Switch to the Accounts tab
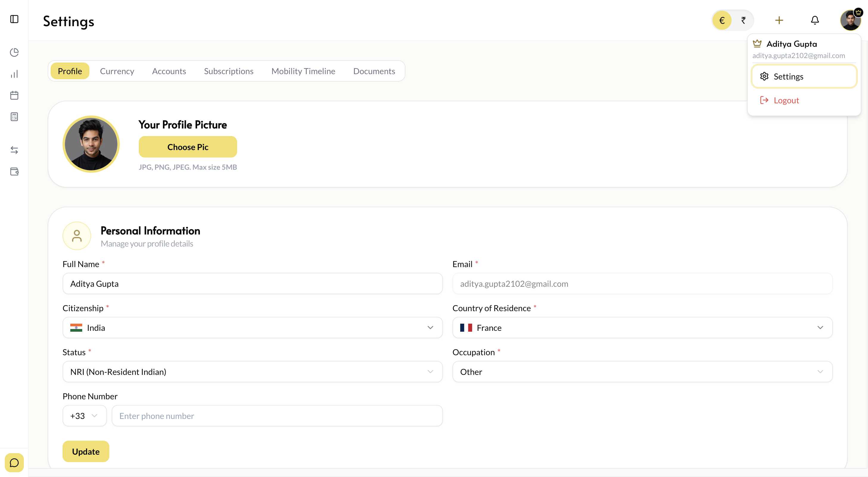The image size is (868, 477). point(169,71)
